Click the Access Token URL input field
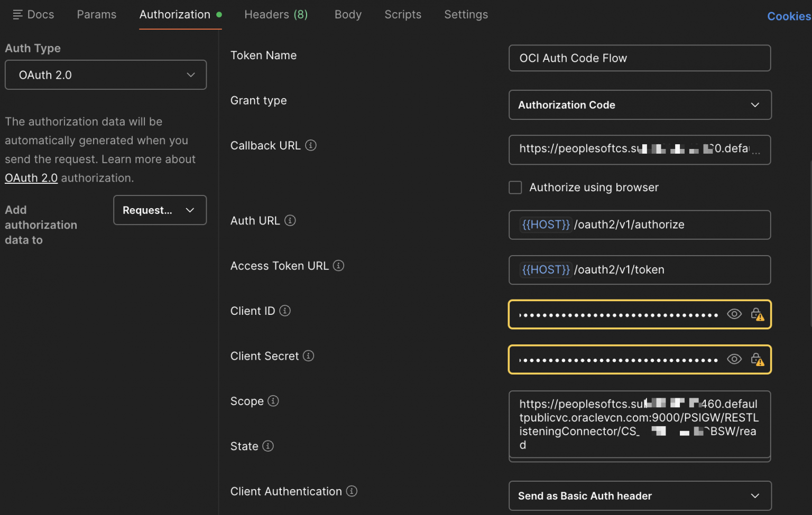This screenshot has width=812, height=515. point(640,270)
